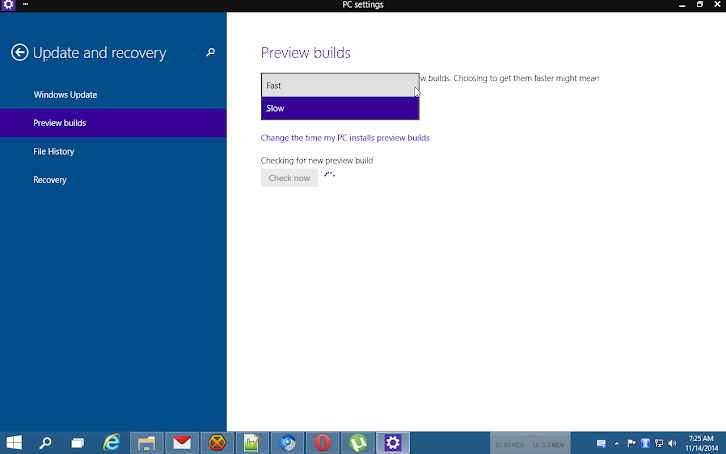Go back from Update and recovery

(19, 52)
